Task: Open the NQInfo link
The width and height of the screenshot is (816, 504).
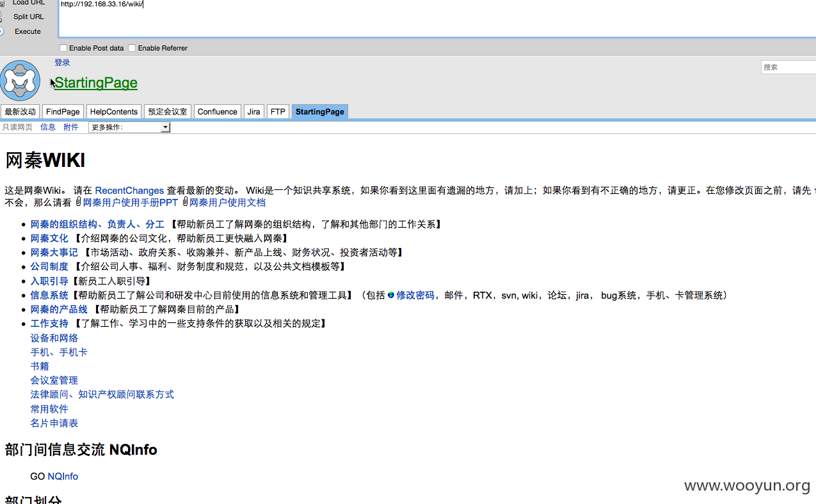Action: tap(63, 476)
